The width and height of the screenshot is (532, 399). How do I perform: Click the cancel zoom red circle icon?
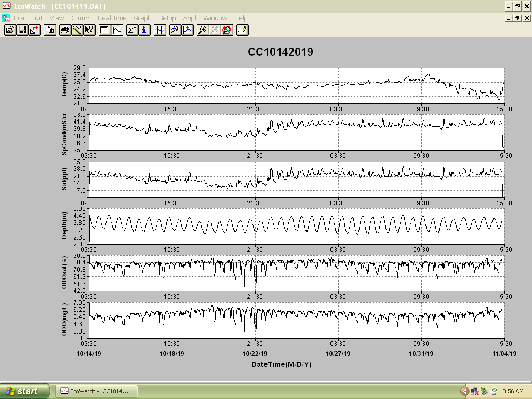227,30
